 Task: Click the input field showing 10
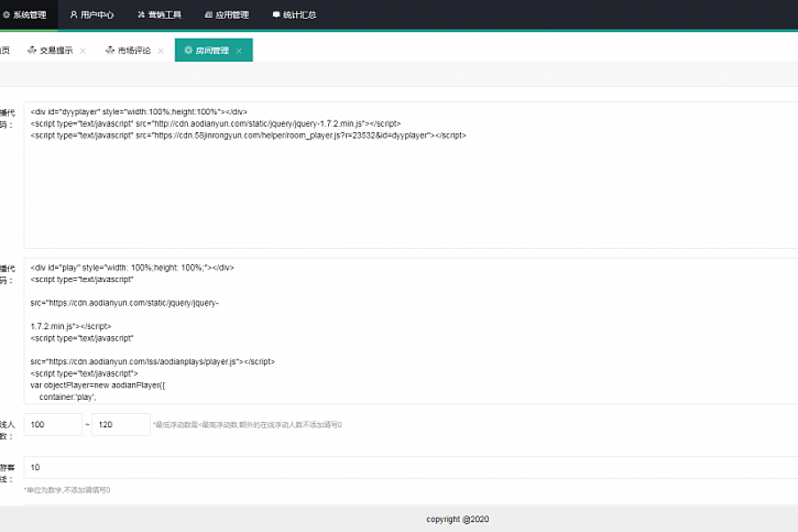coord(411,467)
